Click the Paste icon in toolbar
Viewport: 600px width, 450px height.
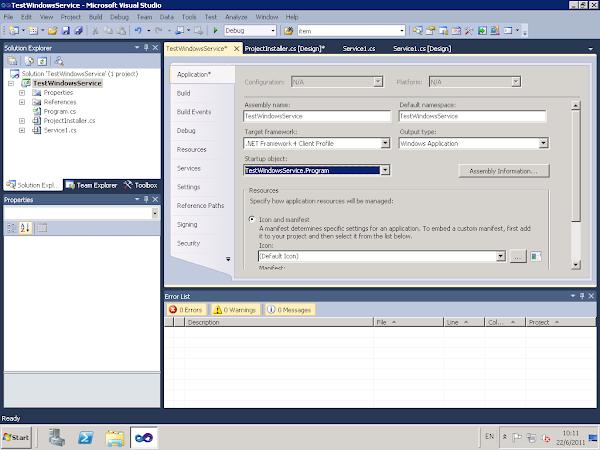coord(121,31)
